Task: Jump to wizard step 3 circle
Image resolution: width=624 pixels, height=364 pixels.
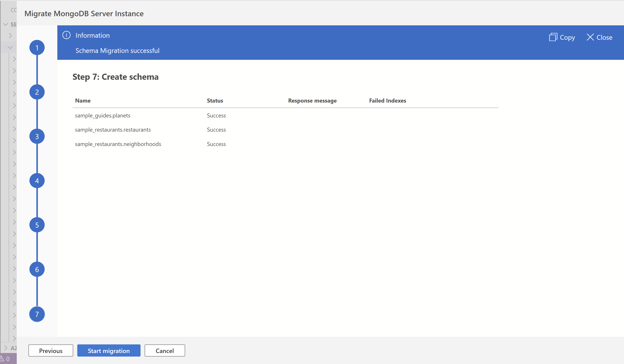Action: (x=37, y=136)
